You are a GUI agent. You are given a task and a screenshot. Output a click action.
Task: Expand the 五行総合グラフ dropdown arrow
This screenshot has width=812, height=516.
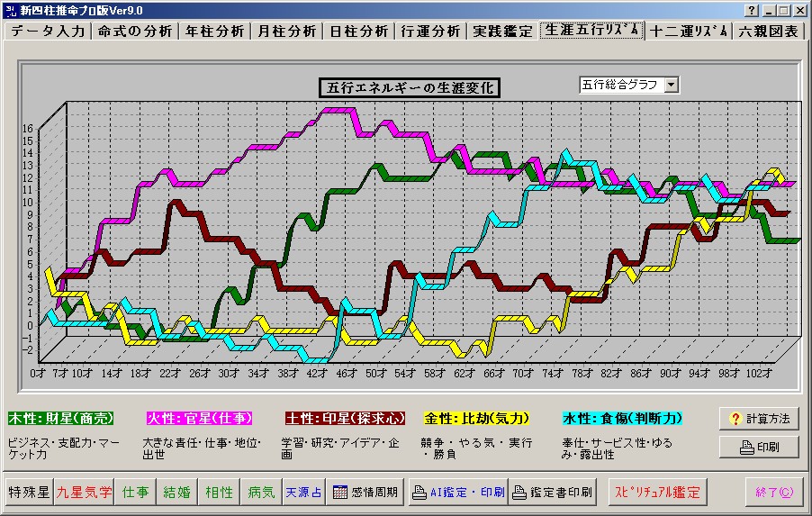click(x=672, y=85)
